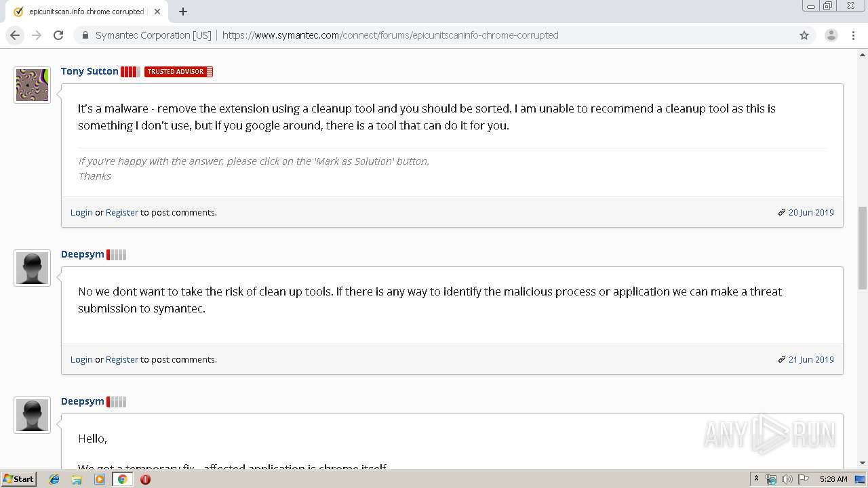Click Login under Tony Sutton's comment

pyautogui.click(x=81, y=212)
